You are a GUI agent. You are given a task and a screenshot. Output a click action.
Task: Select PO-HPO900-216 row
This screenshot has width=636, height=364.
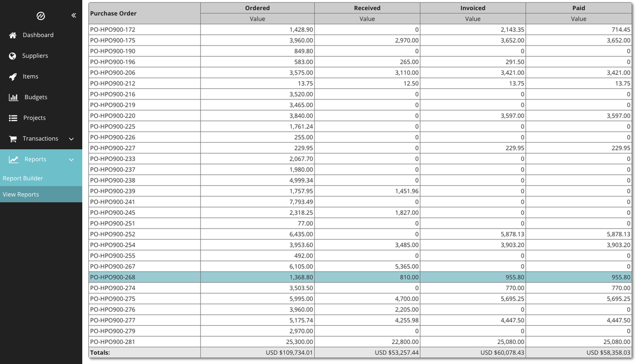[360, 94]
